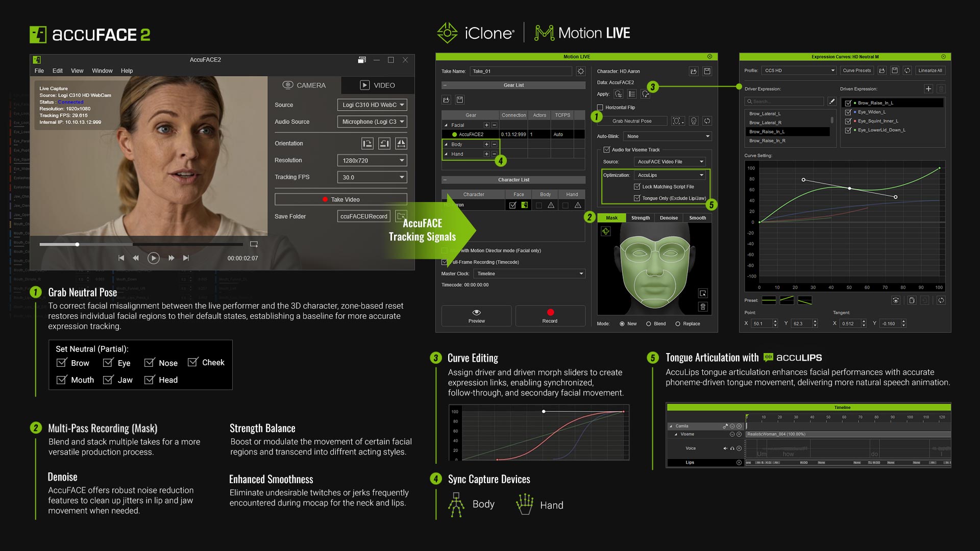Image resolution: width=980 pixels, height=551 pixels.
Task: Delete mask using trash icon in face preview
Action: coord(703,307)
